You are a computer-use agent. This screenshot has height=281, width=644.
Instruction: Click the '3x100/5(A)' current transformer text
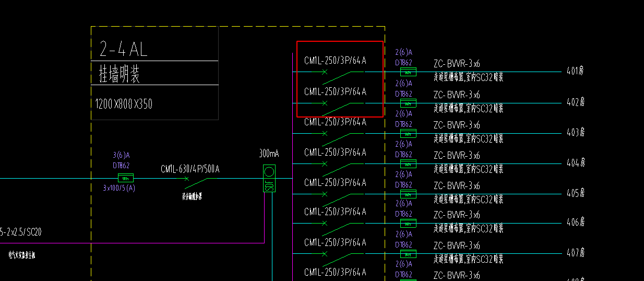click(119, 188)
